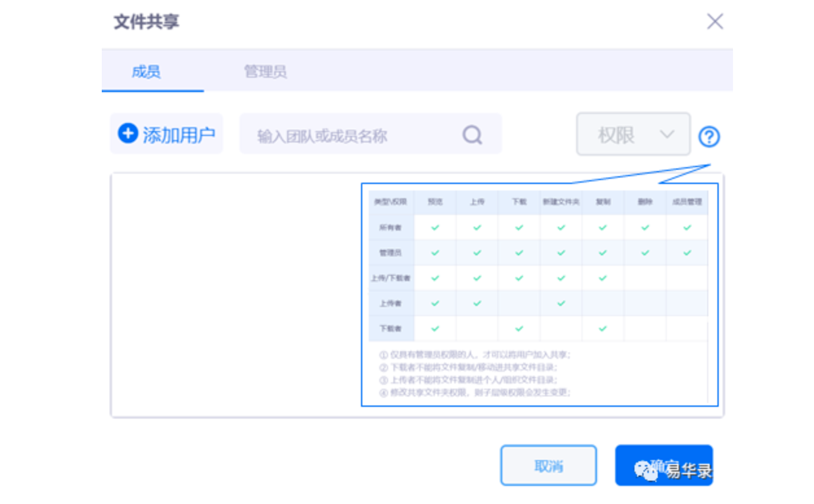The image size is (814, 504).
Task: Click the plus icon in 添加用户
Action: pos(128,134)
